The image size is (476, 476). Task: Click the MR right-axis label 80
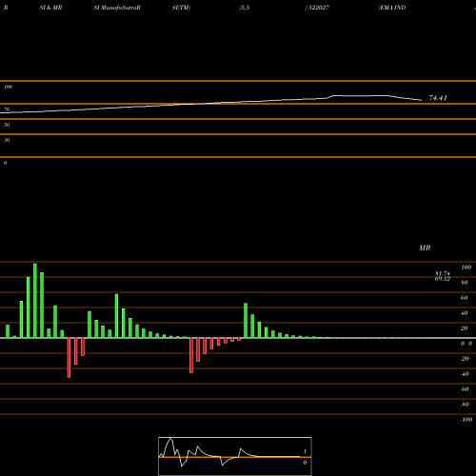click(465, 283)
